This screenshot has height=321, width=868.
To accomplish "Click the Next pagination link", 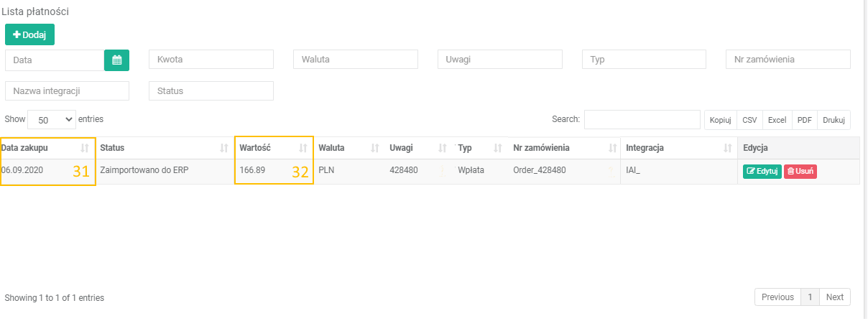I will point(834,297).
